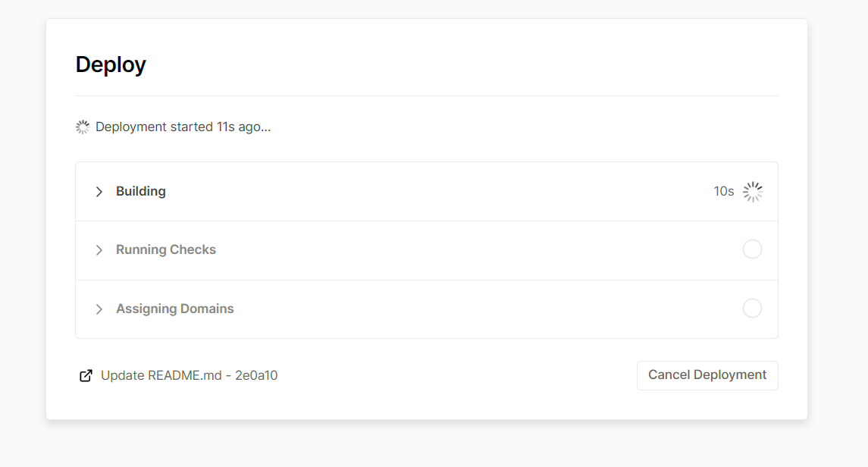Open the Assigning Domains row label

click(175, 309)
